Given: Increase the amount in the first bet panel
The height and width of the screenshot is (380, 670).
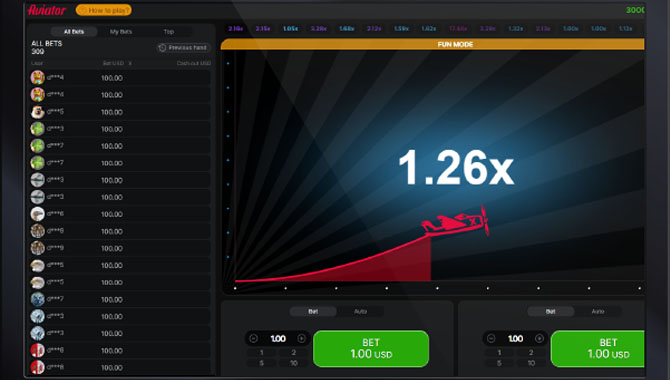Looking at the screenshot, I should tap(301, 339).
